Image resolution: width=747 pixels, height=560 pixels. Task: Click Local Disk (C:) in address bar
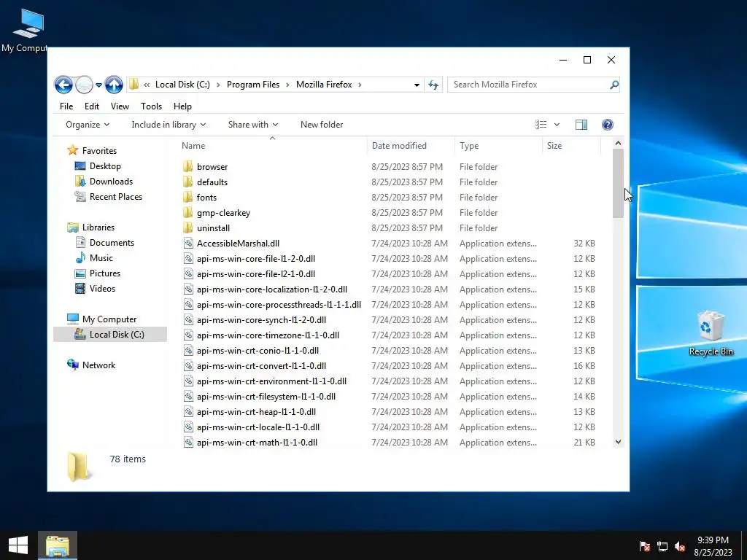(182, 85)
